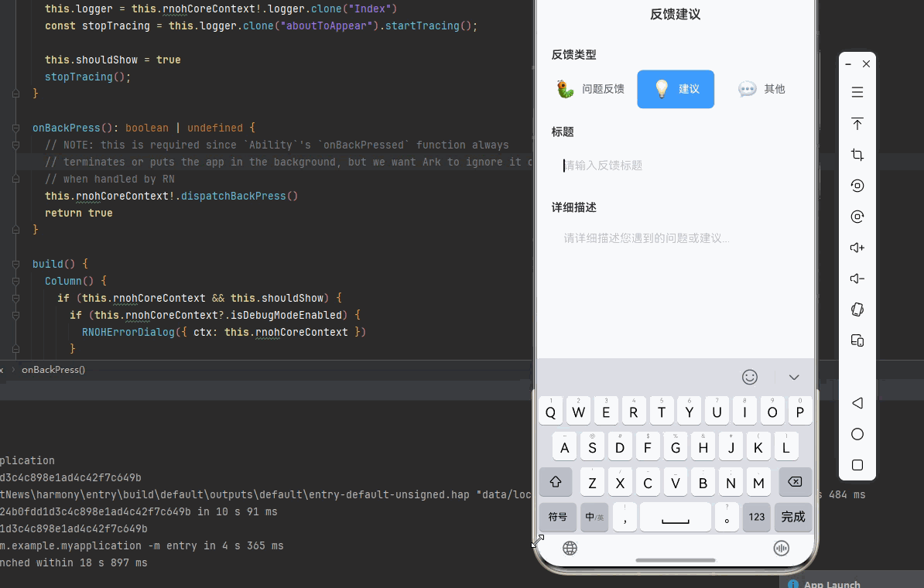Click the RNOHErrorDialog component in code
Image resolution: width=924 pixels, height=588 pixels.
[128, 332]
